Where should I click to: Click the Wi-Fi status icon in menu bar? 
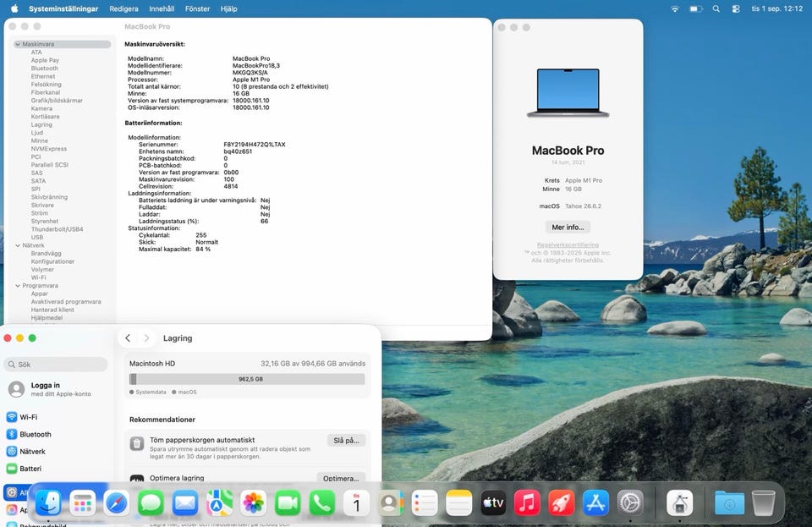pos(675,8)
